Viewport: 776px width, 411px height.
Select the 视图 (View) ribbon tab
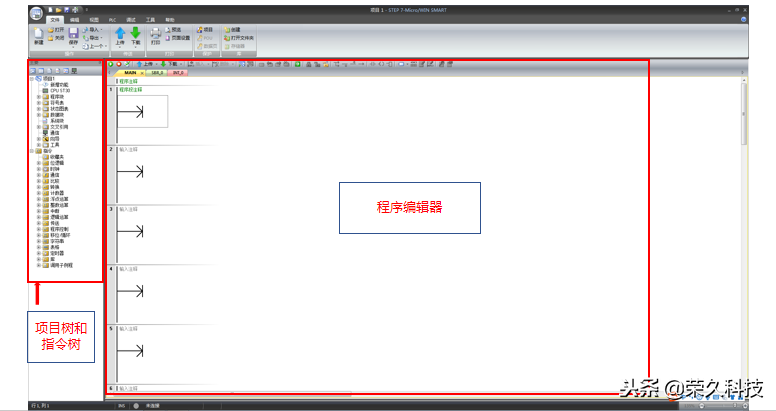(94, 20)
